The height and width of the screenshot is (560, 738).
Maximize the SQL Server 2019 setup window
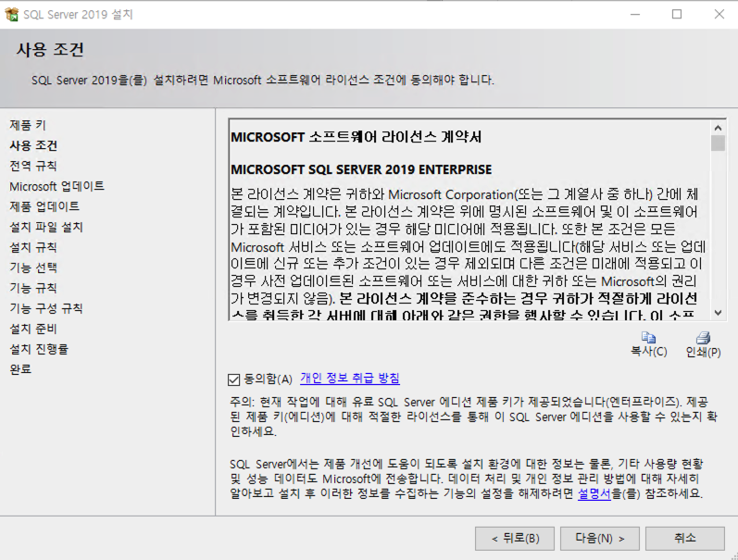677,15
